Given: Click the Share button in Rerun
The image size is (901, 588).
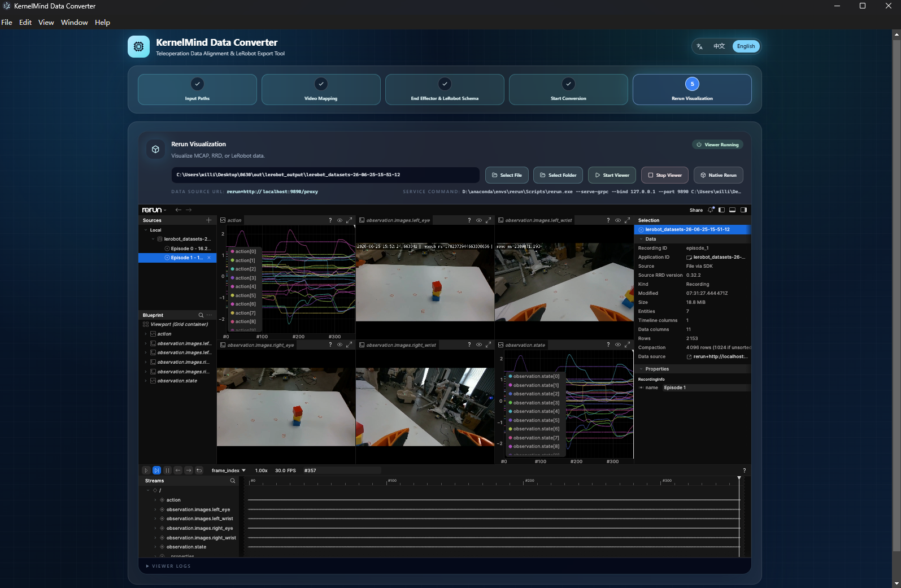Looking at the screenshot, I should (x=696, y=210).
